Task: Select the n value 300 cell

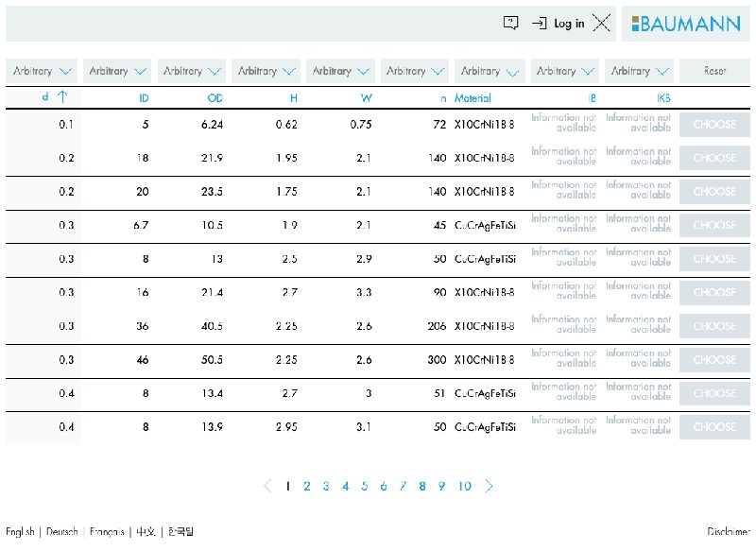Action: pos(437,360)
